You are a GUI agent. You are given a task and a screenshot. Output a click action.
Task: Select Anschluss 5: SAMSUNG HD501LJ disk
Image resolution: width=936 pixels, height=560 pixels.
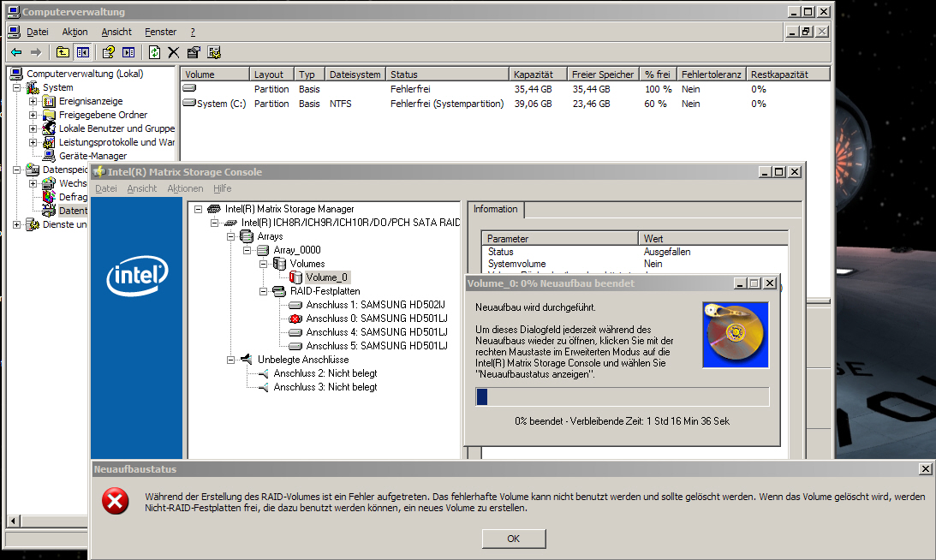click(x=376, y=346)
